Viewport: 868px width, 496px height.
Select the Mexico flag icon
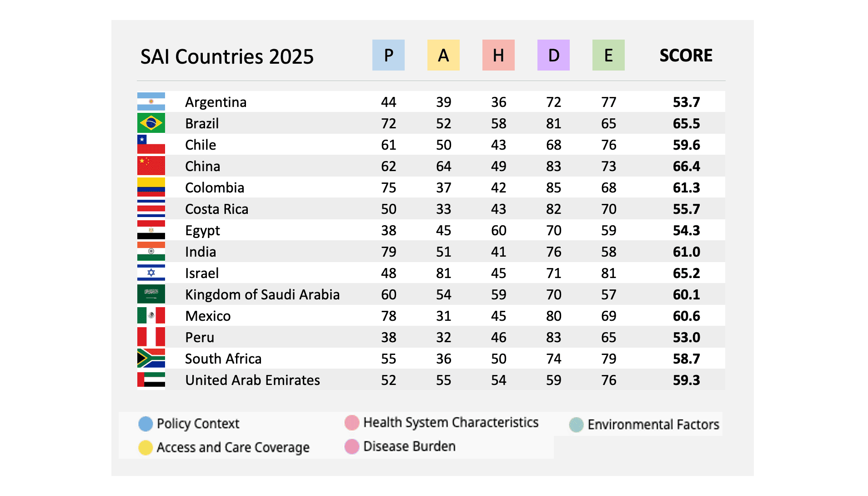151,316
